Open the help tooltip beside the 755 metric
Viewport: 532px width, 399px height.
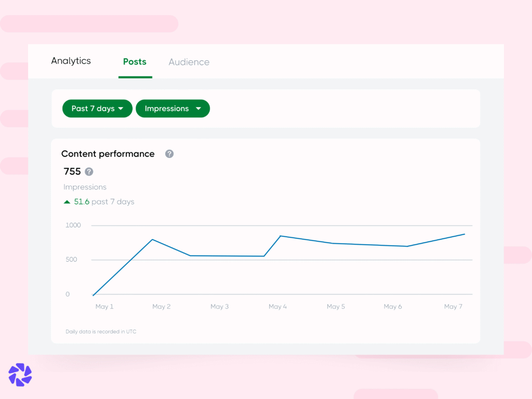[x=89, y=171]
